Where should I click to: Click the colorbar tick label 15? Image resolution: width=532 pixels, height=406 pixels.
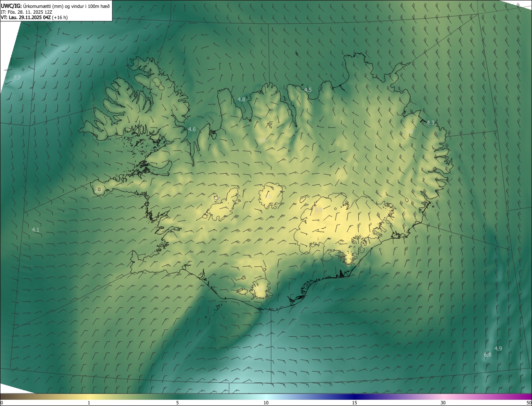(x=355, y=403)
